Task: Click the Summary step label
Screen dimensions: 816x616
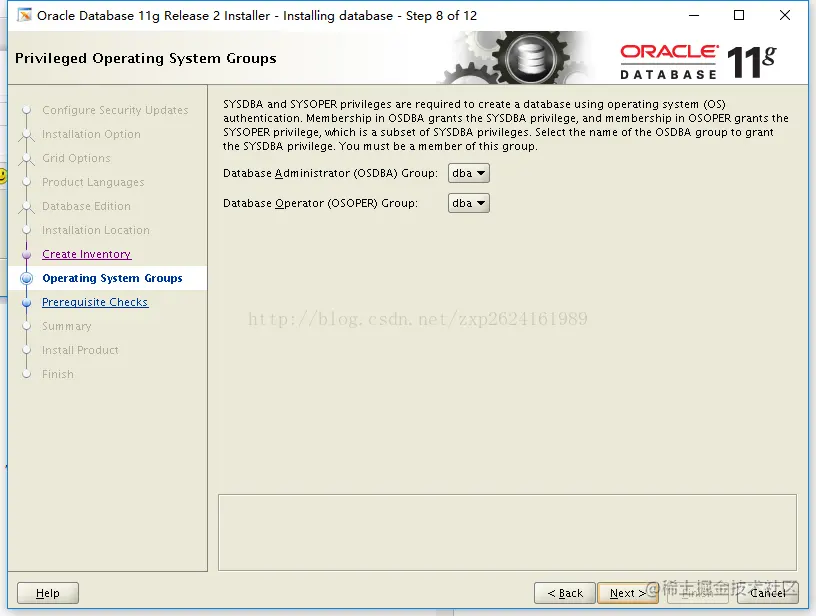Action: [x=67, y=326]
